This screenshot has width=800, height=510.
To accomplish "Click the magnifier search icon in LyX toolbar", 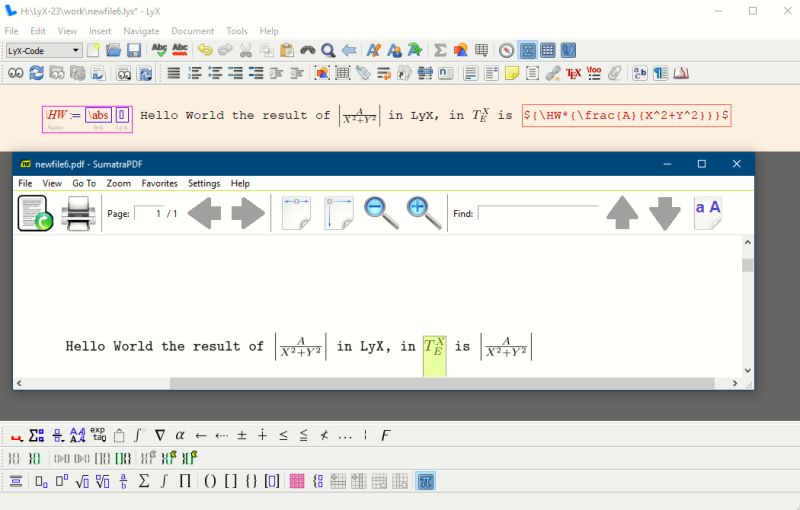I will pos(328,50).
